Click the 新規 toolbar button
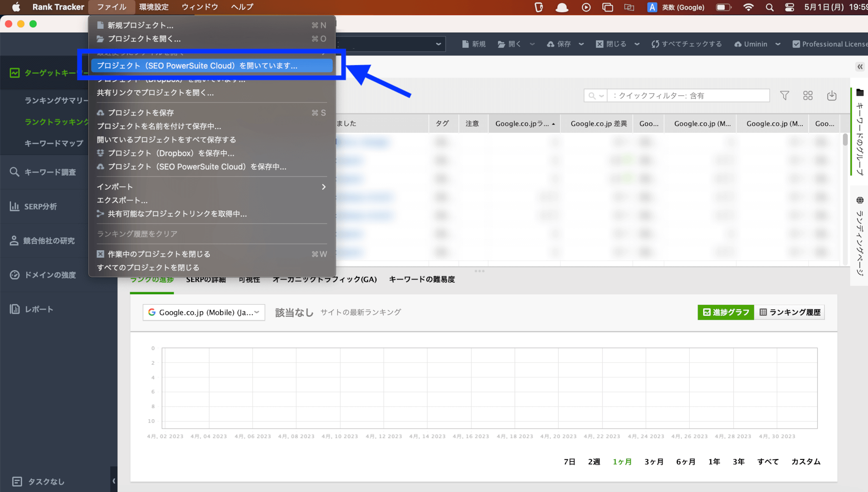Image resolution: width=868 pixels, height=492 pixels. [x=474, y=44]
